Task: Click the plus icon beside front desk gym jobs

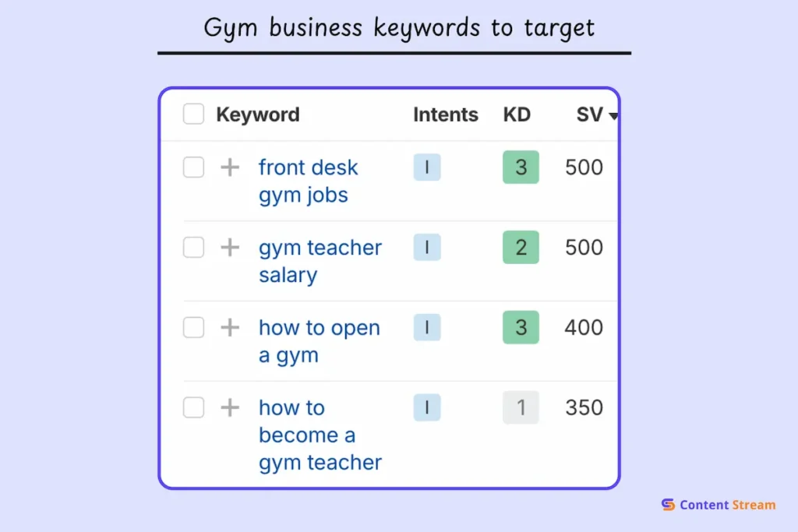Action: tap(229, 167)
